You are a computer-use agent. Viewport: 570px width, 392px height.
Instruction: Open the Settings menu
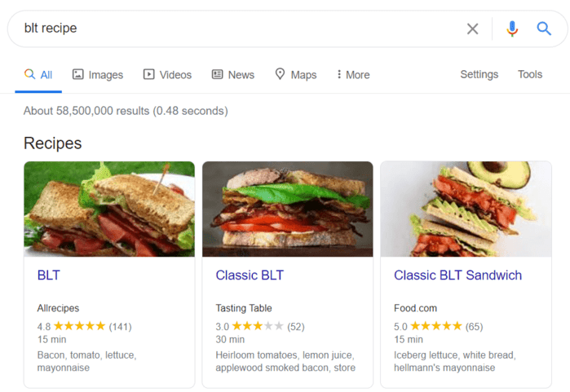(479, 74)
